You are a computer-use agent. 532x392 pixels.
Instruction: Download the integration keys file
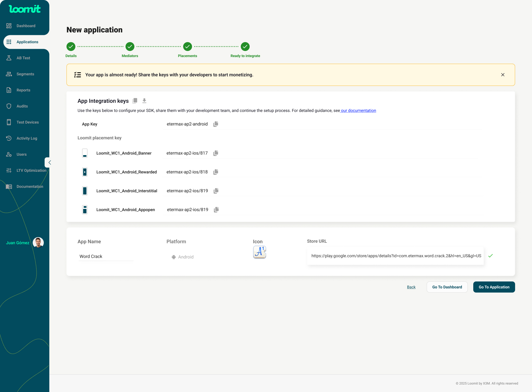tap(144, 101)
